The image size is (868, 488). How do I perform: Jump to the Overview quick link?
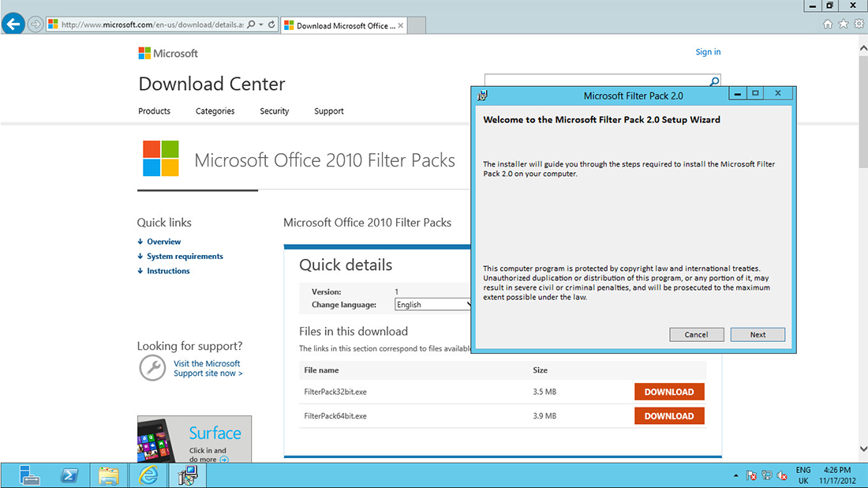[x=163, y=242]
